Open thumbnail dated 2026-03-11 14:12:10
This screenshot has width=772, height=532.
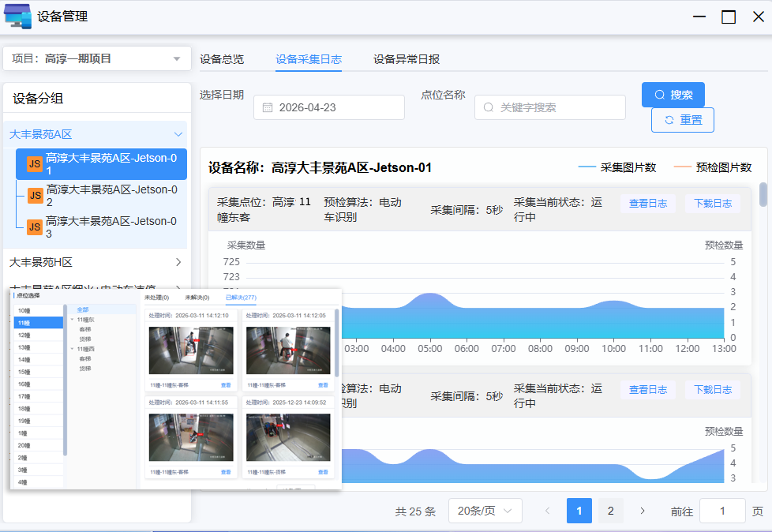coord(191,350)
